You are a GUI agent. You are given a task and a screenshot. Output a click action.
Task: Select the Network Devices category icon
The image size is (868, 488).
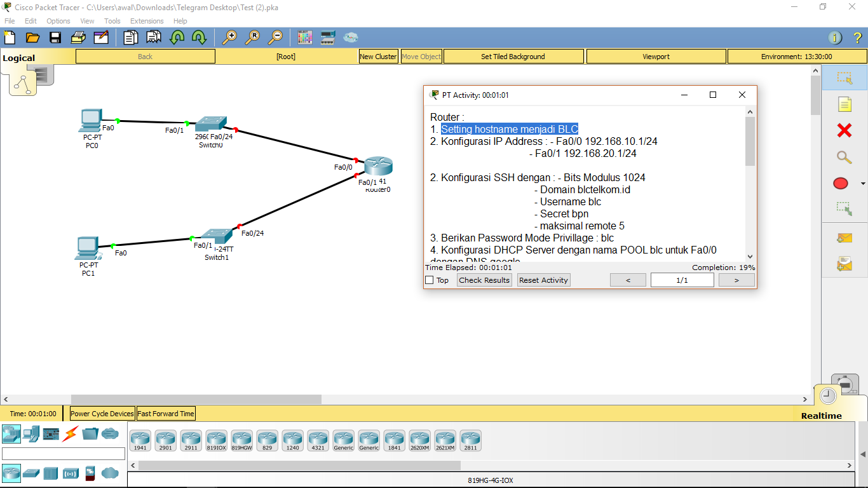pyautogui.click(x=11, y=435)
